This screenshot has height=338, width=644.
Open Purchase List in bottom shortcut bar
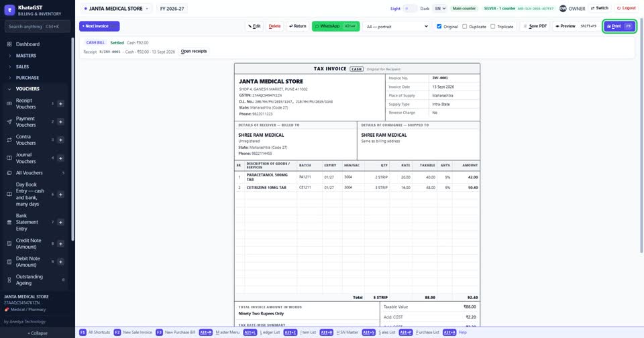pyautogui.click(x=419, y=332)
